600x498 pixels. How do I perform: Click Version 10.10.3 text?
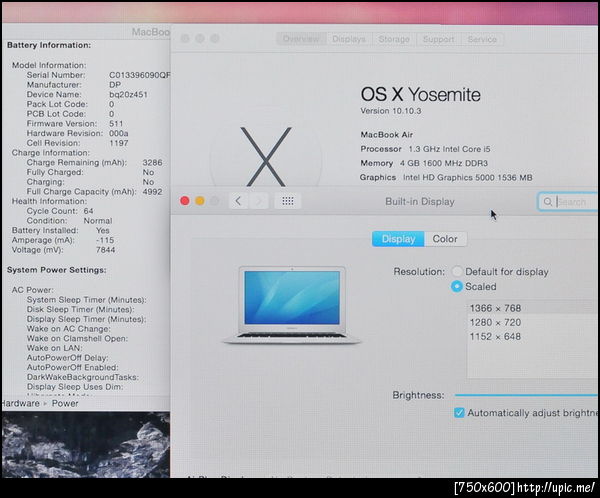point(391,111)
